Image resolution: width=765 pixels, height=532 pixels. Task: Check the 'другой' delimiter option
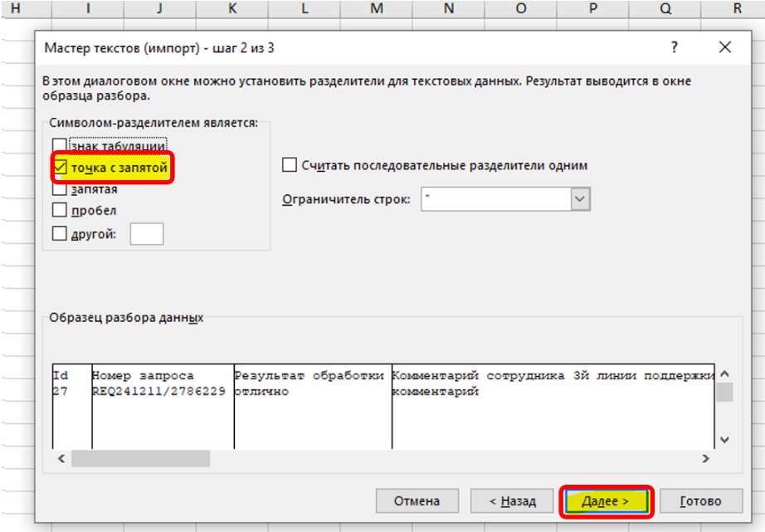[x=60, y=234]
